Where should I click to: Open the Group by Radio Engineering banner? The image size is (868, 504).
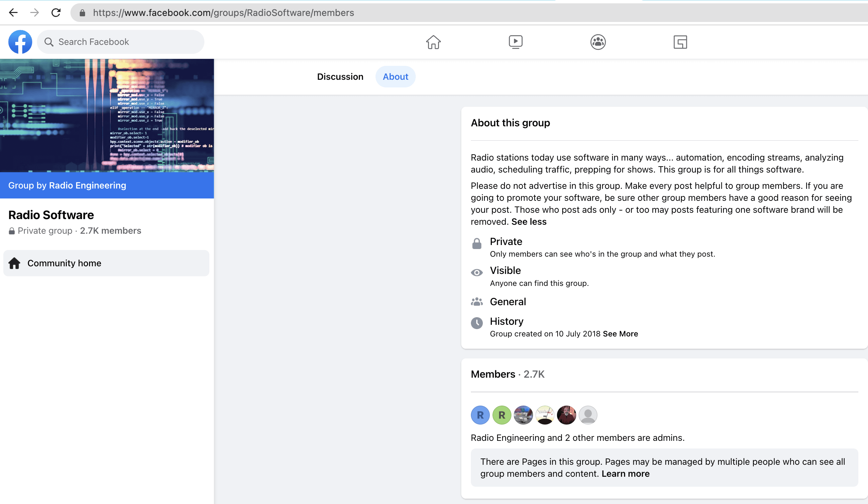point(107,185)
